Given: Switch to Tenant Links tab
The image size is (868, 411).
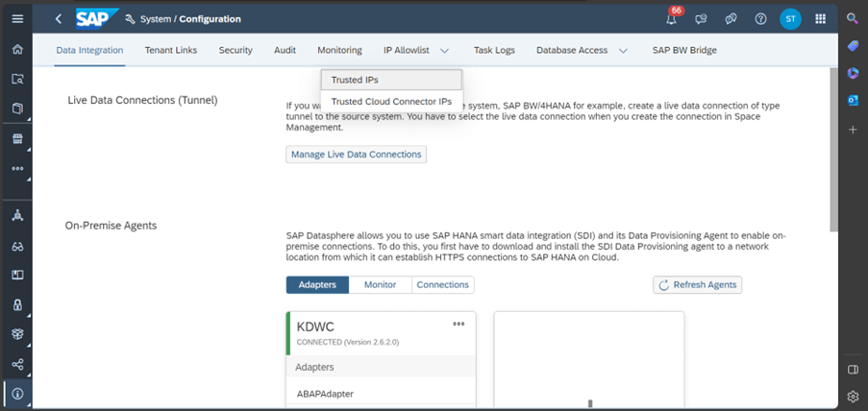Looking at the screenshot, I should coord(171,50).
